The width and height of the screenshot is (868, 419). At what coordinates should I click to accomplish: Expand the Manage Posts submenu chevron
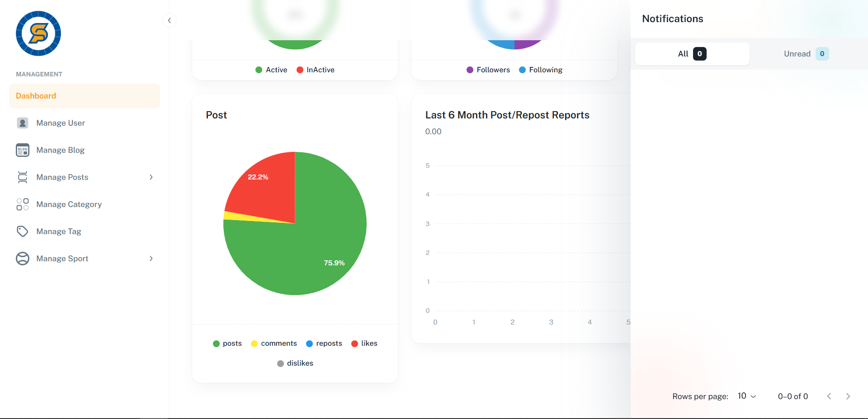click(x=151, y=177)
